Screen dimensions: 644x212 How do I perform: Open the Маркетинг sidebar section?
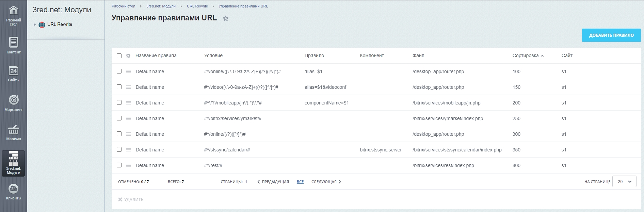point(13,103)
